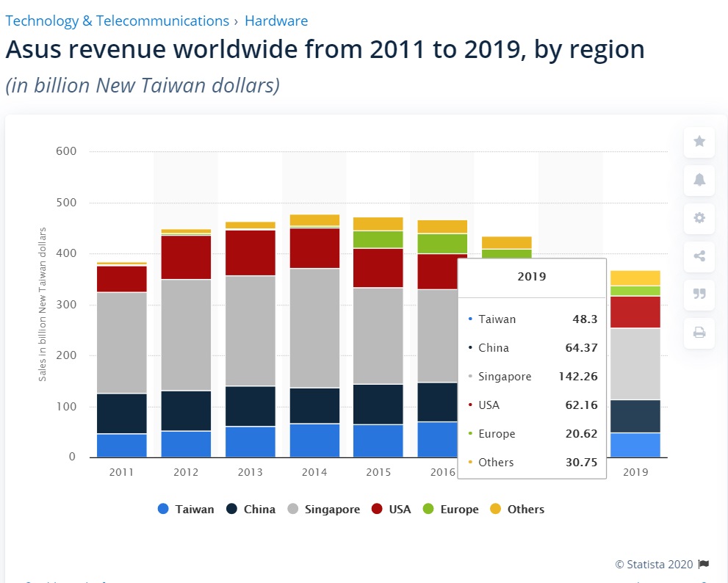Image resolution: width=728 pixels, height=583 pixels.
Task: Open the Hardware breadcrumb link
Action: point(276,21)
